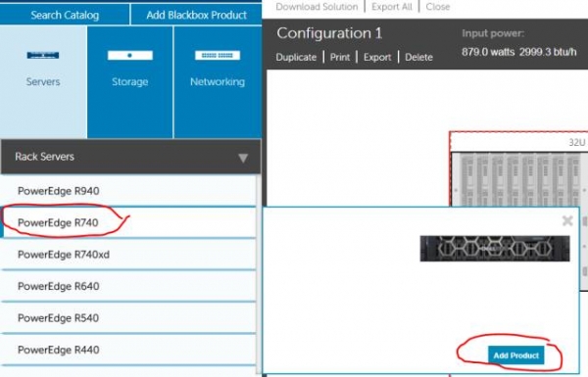Choose PowerEdge R640 server
588x377 pixels.
pos(128,286)
